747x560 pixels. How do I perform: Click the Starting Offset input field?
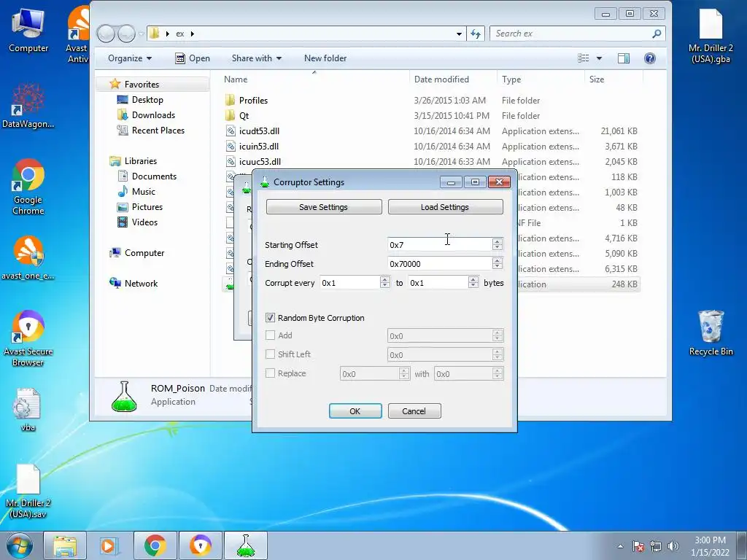point(440,245)
